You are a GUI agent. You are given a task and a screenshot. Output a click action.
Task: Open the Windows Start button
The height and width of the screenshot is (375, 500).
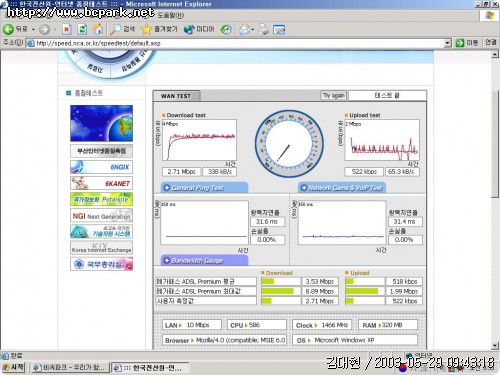[x=13, y=368]
